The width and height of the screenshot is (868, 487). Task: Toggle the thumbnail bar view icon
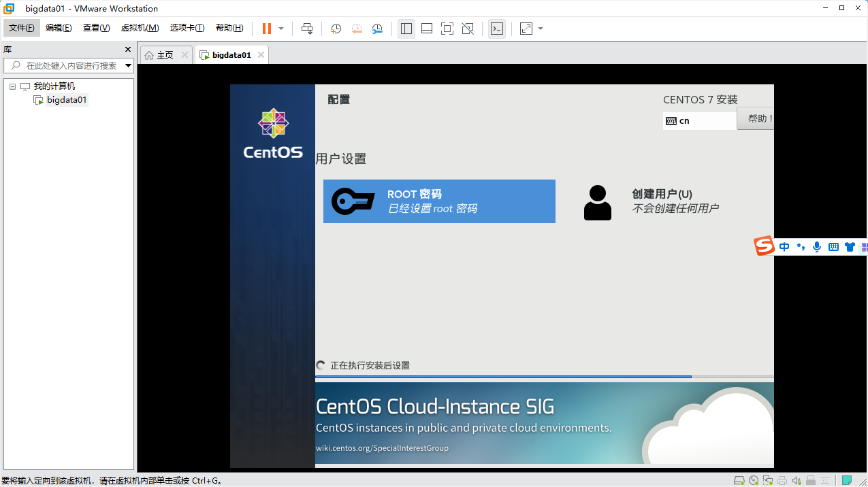tap(427, 29)
